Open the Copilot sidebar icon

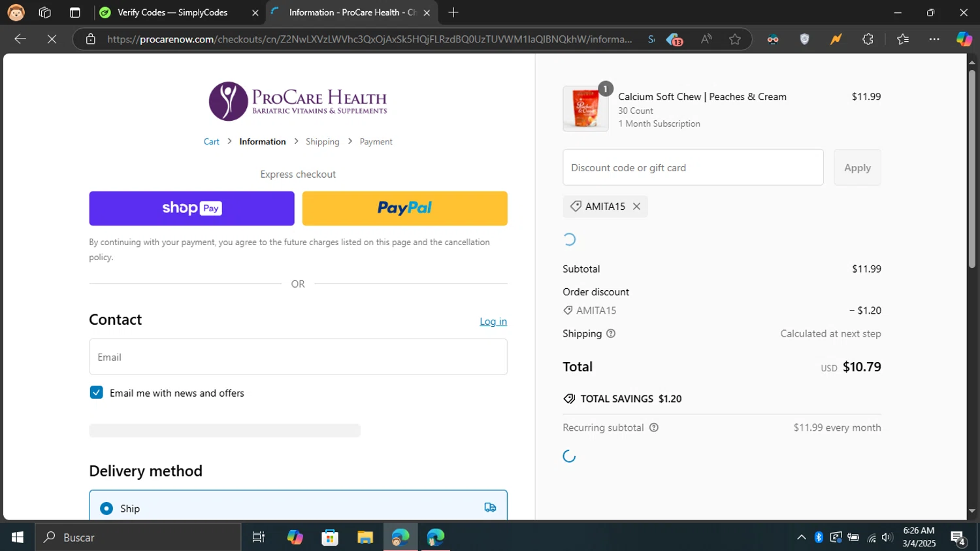click(x=964, y=39)
